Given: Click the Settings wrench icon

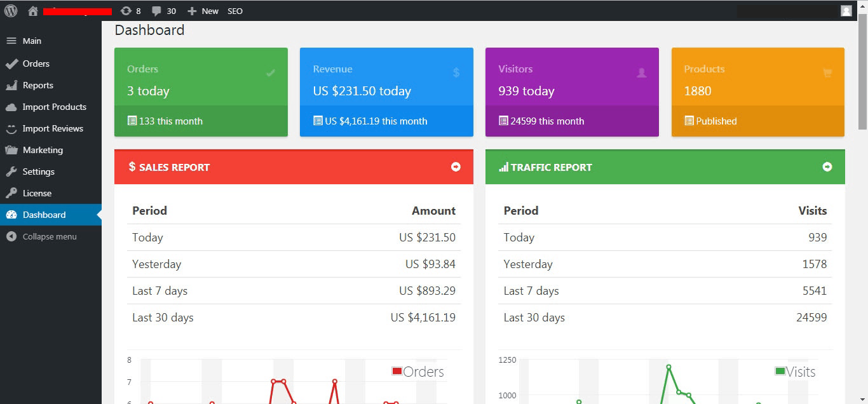Looking at the screenshot, I should (11, 172).
